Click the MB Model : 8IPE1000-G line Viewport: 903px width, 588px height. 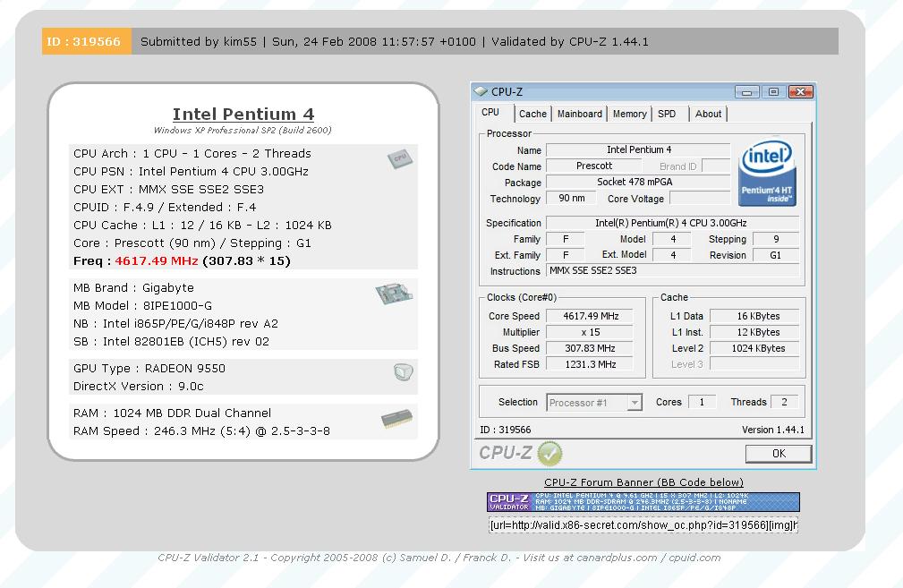click(143, 306)
